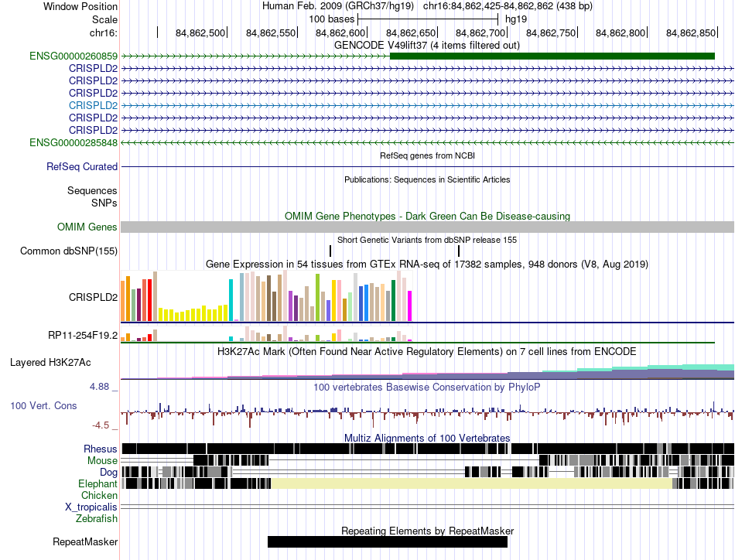Screen dimensions: 735x560
Task: Click the black RepeatMasker element block
Action: click(x=387, y=541)
